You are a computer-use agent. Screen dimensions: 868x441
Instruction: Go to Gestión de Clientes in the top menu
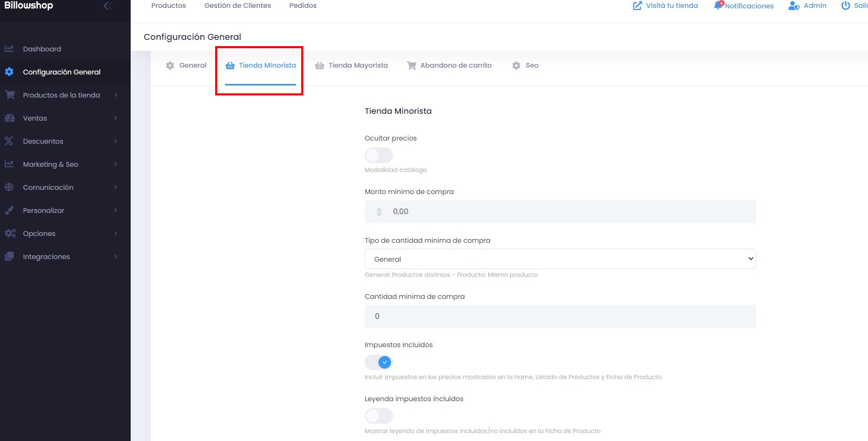[x=237, y=6]
